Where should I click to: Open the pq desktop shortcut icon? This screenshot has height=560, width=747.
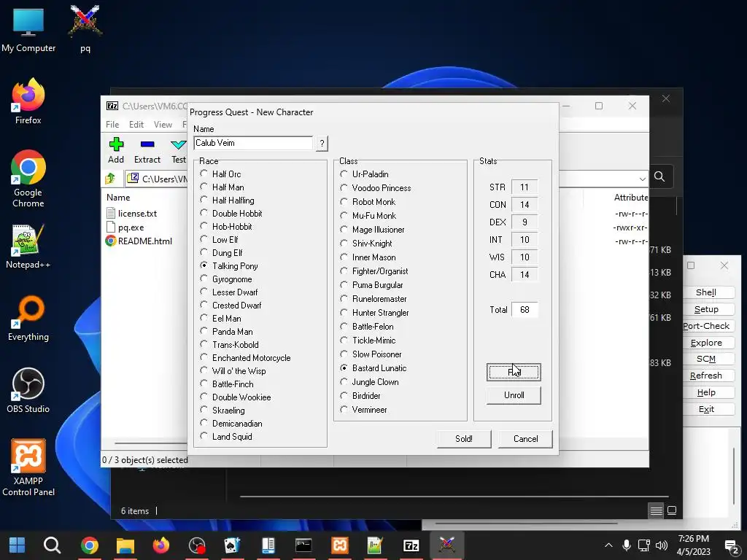[x=85, y=28]
